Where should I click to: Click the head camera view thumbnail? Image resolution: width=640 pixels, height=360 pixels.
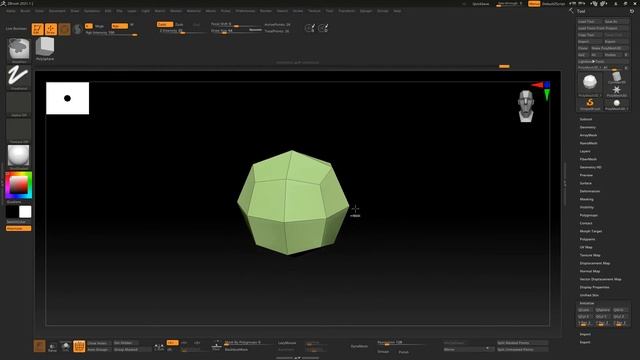click(526, 106)
